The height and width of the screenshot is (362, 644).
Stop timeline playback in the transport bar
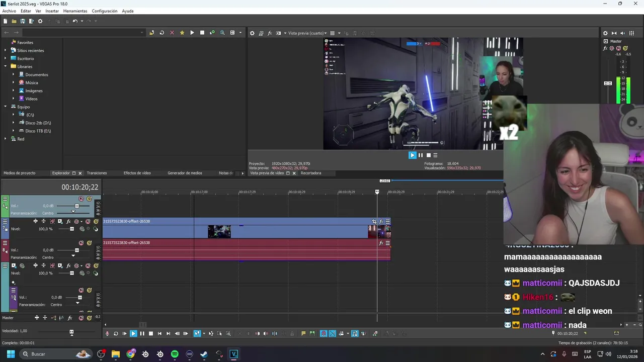151,333
